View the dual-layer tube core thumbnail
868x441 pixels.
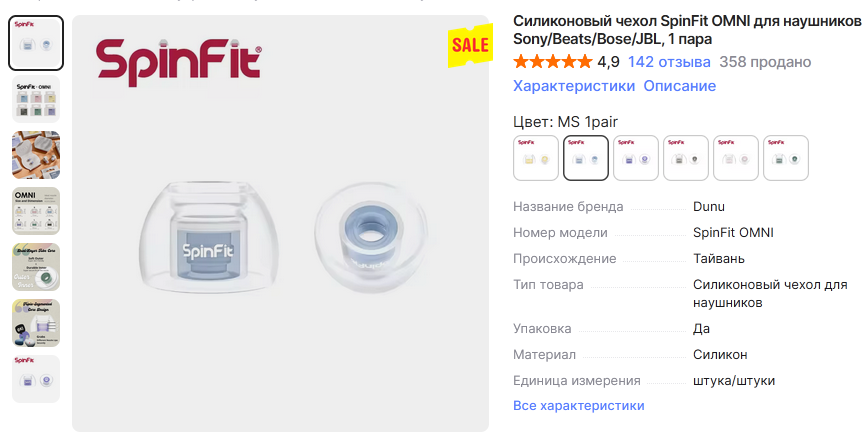point(36,267)
